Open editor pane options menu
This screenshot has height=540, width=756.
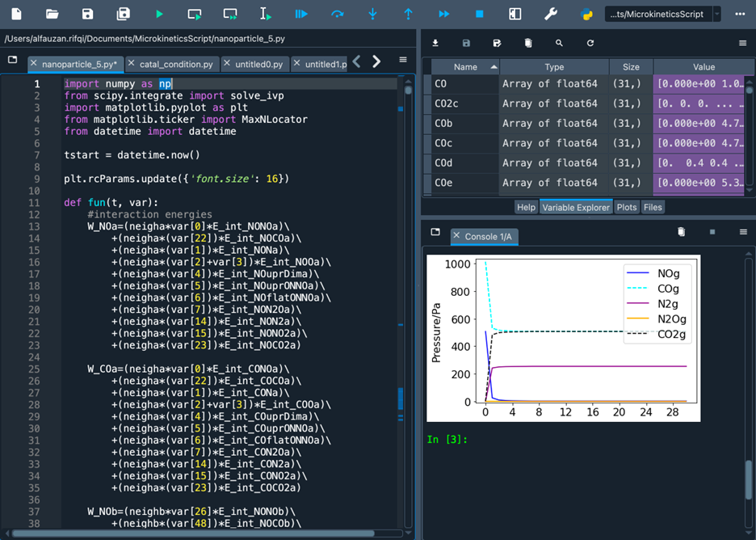403,60
